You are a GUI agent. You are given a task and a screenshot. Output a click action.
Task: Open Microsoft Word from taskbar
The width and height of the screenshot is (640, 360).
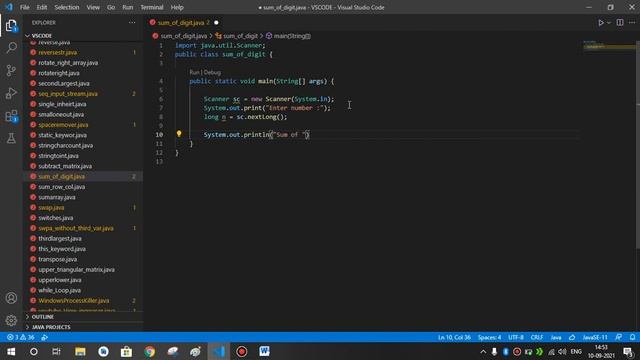[x=264, y=351]
